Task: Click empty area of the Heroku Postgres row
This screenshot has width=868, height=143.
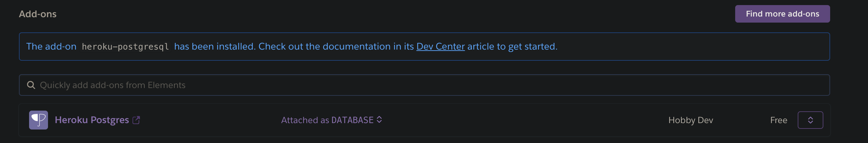Action: [524, 120]
